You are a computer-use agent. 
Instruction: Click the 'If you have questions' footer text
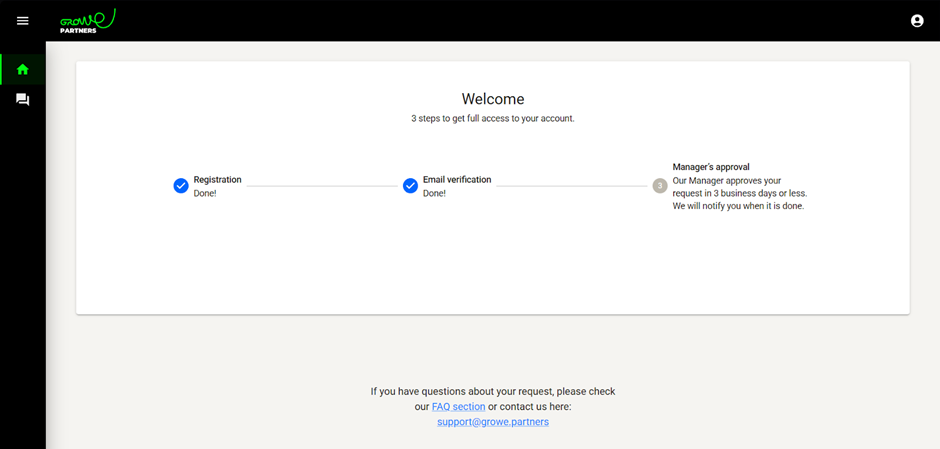(x=493, y=392)
